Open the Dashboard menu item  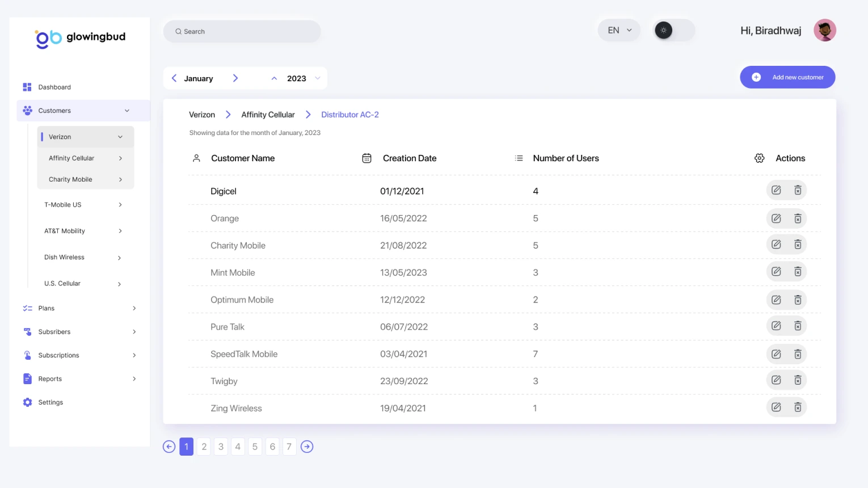coord(54,87)
